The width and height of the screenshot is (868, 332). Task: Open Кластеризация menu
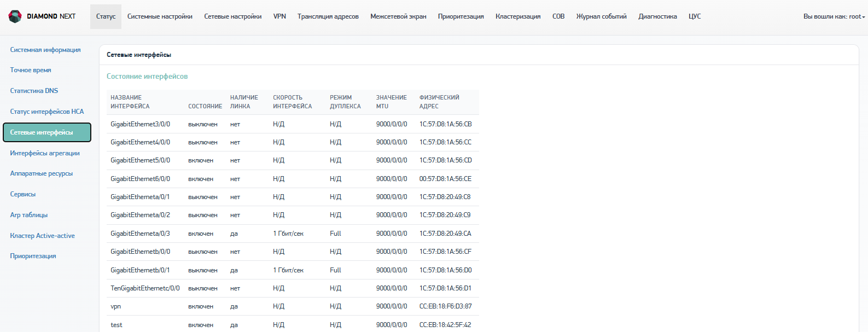coord(518,16)
